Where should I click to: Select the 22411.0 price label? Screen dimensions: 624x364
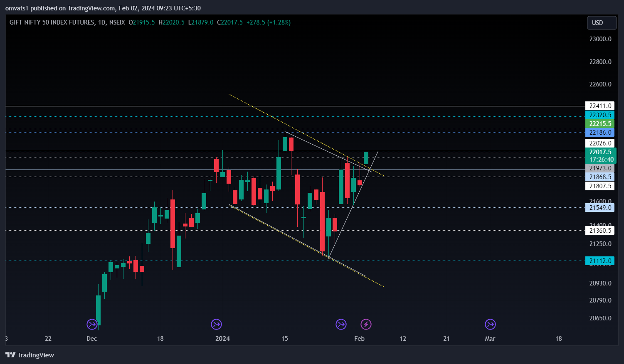pos(599,106)
